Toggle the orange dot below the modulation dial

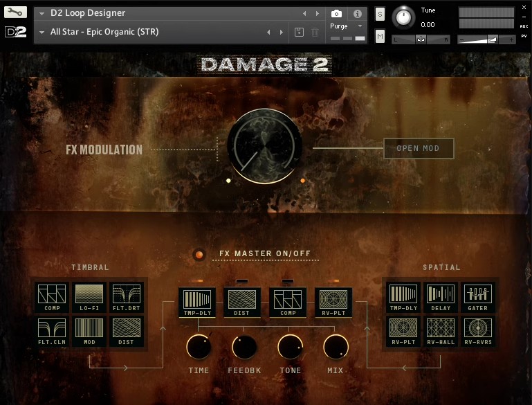(x=302, y=181)
